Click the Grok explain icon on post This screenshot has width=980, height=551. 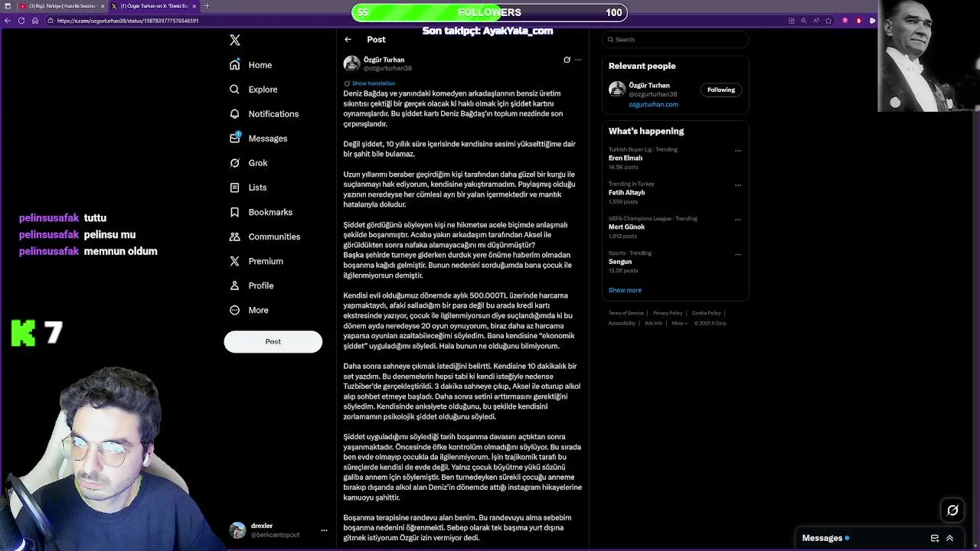[x=567, y=60]
